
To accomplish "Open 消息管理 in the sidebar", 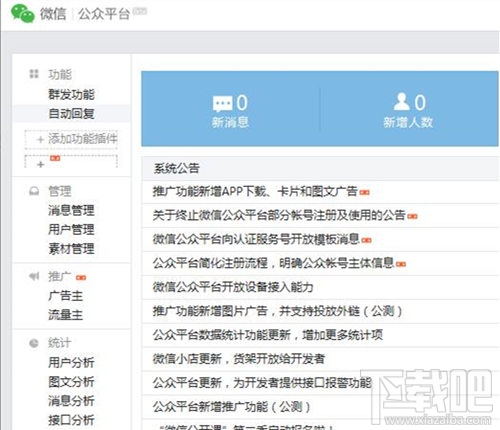I will (x=71, y=210).
